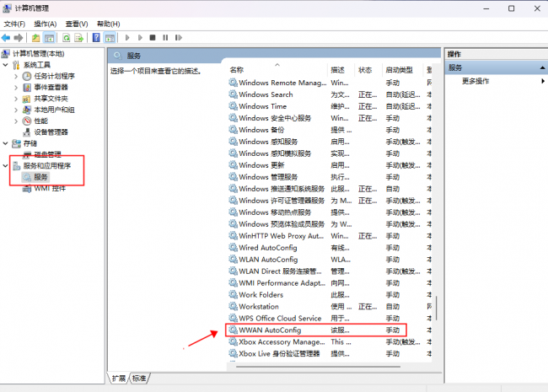
Task: Open the 文件(F) menu
Action: point(14,24)
